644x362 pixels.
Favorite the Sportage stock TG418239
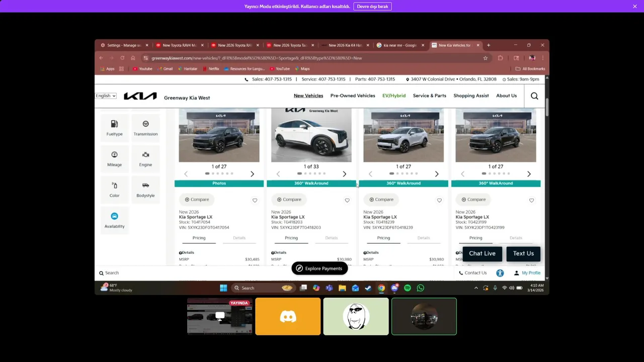(439, 200)
